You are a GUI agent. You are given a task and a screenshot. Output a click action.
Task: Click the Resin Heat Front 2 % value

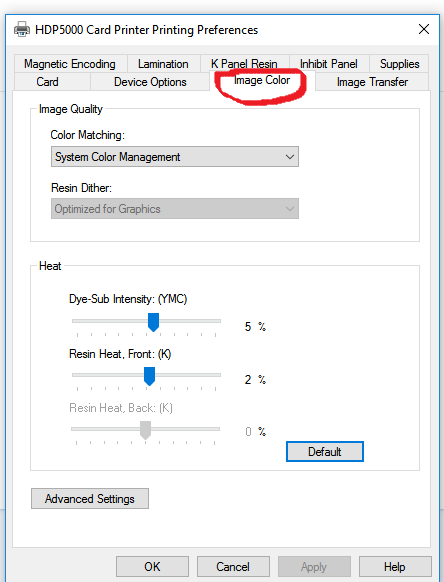pos(255,380)
